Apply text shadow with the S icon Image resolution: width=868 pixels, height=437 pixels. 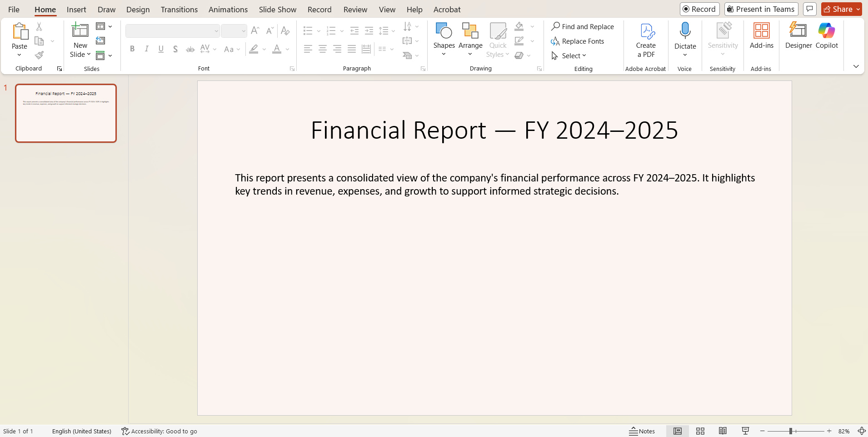(175, 49)
